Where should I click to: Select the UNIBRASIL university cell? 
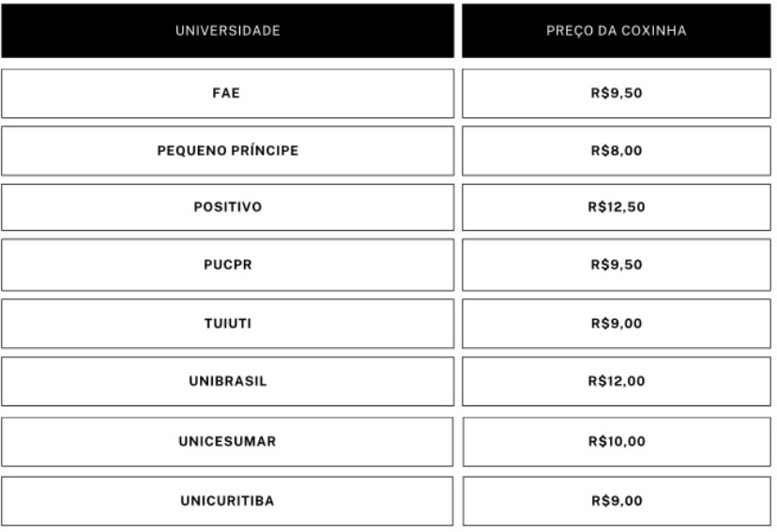click(227, 381)
